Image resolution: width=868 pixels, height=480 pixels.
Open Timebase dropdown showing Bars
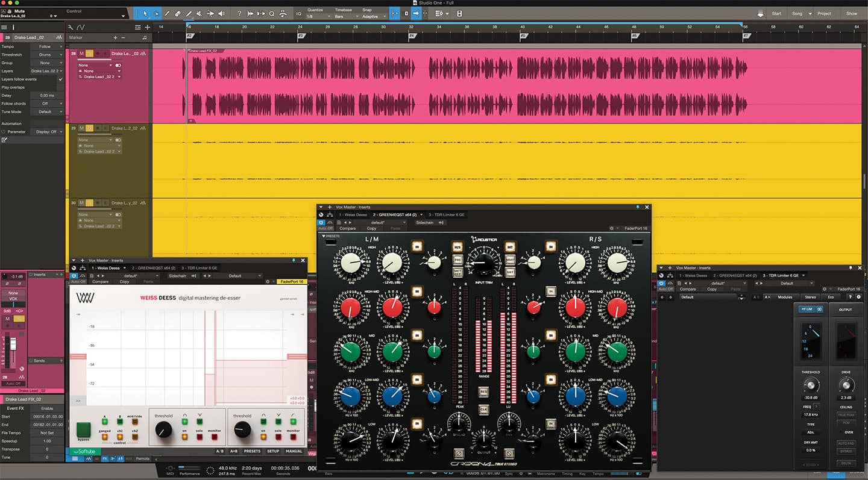346,16
